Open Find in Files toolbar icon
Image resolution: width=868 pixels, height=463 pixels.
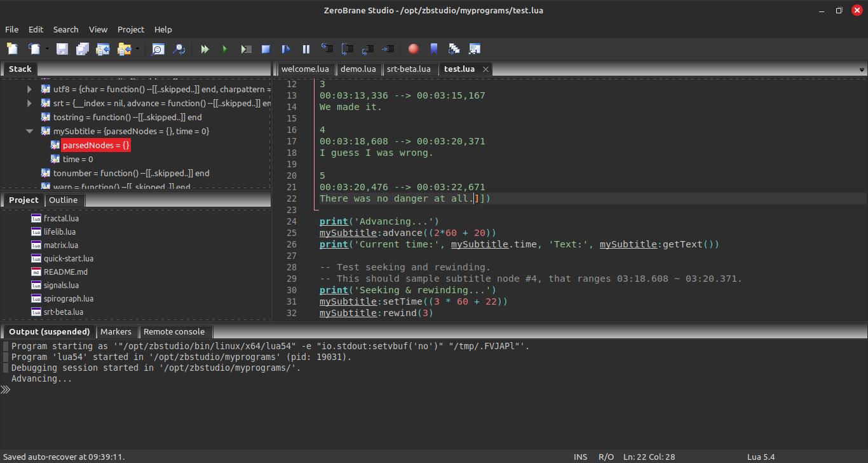(x=179, y=48)
